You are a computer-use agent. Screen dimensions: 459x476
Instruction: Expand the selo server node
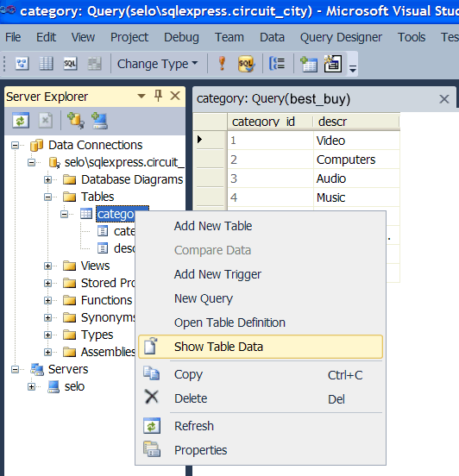(x=31, y=386)
